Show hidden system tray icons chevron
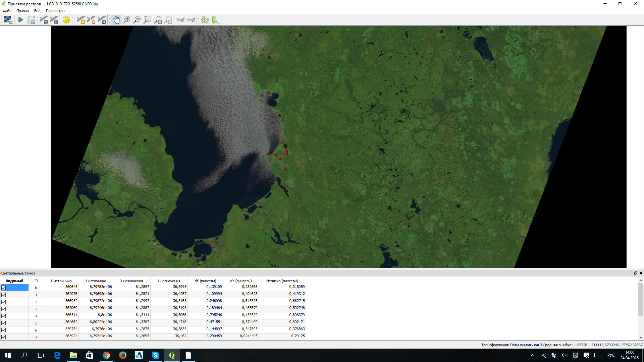This screenshot has height=362, width=644. 532,355
